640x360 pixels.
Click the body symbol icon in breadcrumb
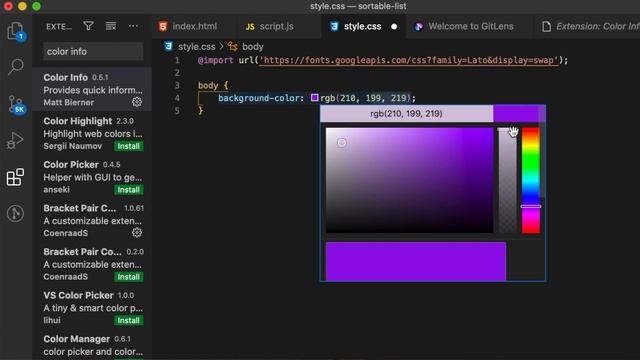pos(233,47)
